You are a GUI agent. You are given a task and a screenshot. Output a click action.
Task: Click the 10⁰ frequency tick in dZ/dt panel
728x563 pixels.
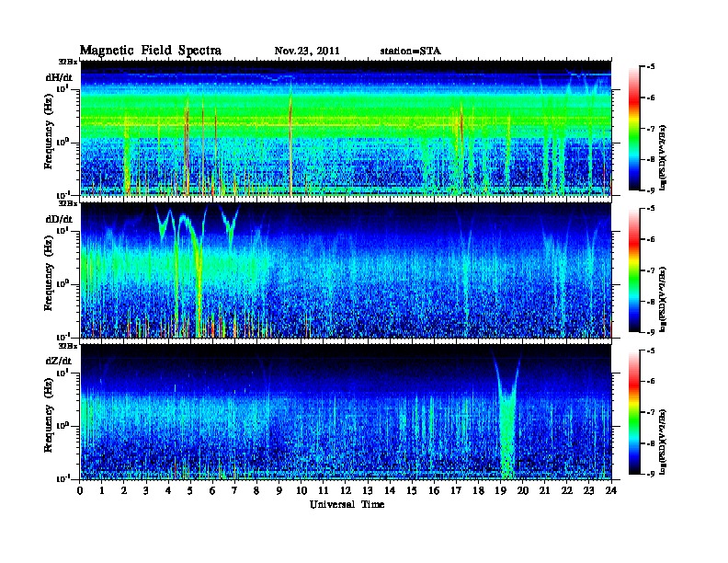[x=63, y=426]
